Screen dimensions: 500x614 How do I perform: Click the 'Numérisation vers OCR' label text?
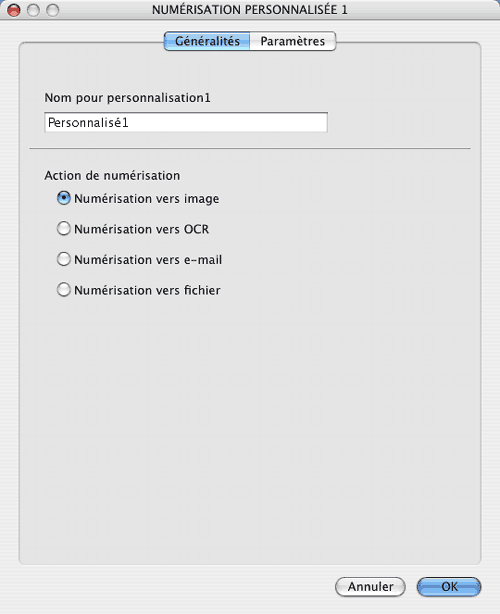click(141, 229)
